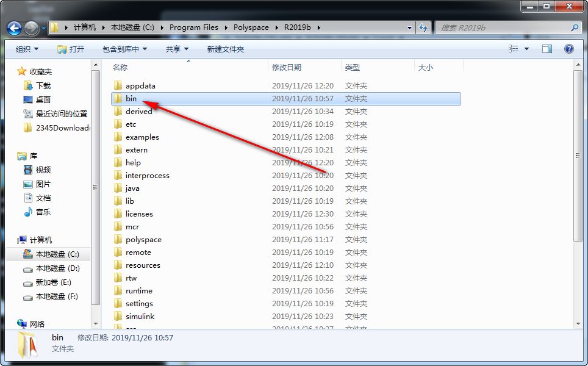Screen dimensions: 588x366
Task: Expand the arrow after Polyspace in breadcrumb
Action: tap(277, 27)
